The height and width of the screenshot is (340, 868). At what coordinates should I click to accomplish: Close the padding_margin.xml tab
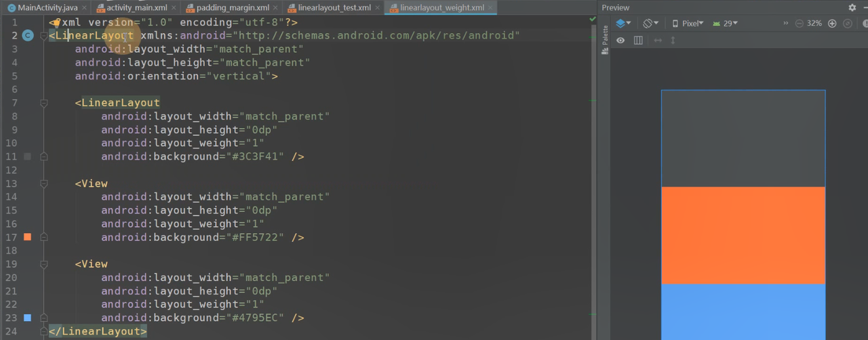(x=275, y=8)
